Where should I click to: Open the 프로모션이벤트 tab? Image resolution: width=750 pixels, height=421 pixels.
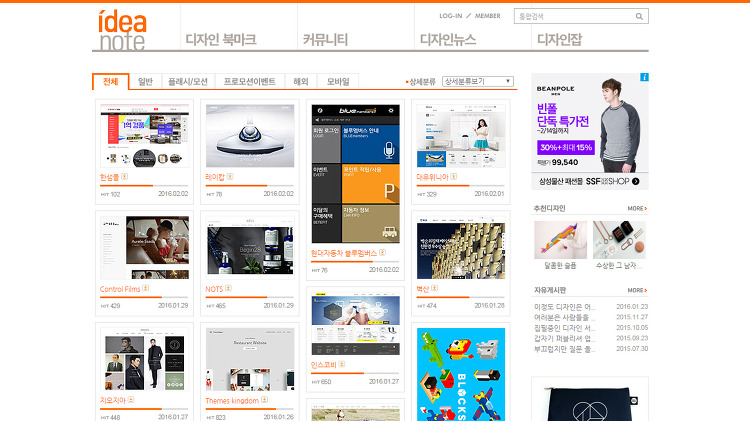tap(250, 81)
